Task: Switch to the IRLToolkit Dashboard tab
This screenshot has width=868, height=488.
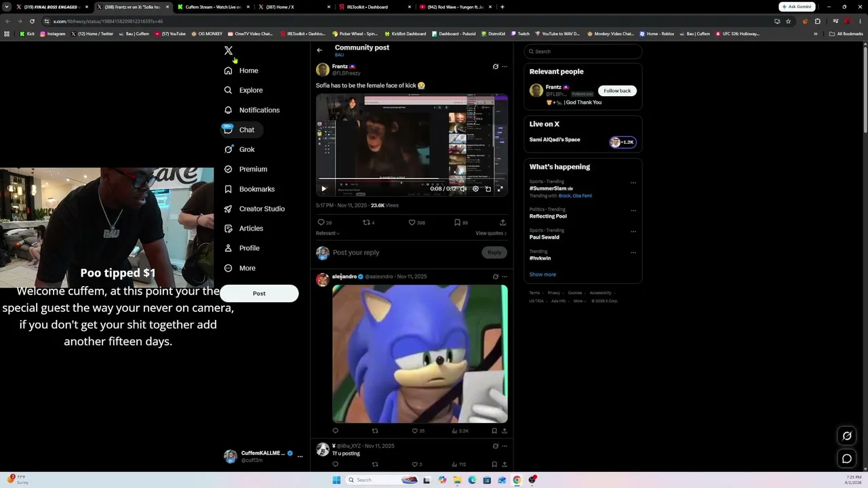Action: click(x=373, y=7)
